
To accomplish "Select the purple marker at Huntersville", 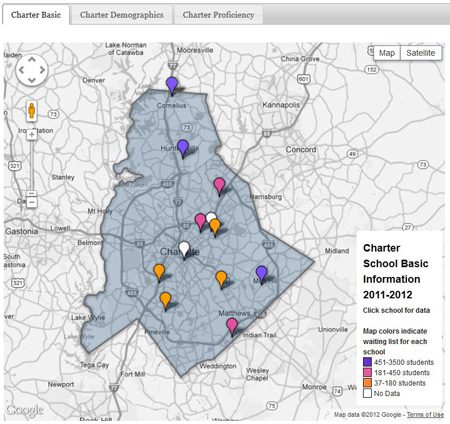I will tap(183, 147).
